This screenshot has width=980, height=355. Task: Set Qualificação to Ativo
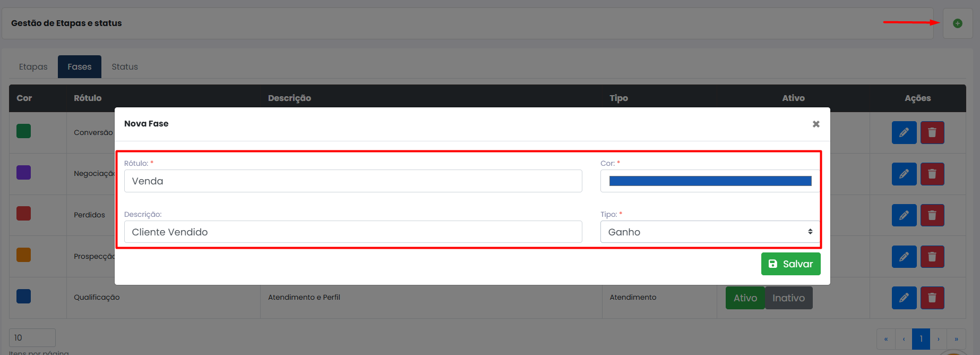pos(745,298)
